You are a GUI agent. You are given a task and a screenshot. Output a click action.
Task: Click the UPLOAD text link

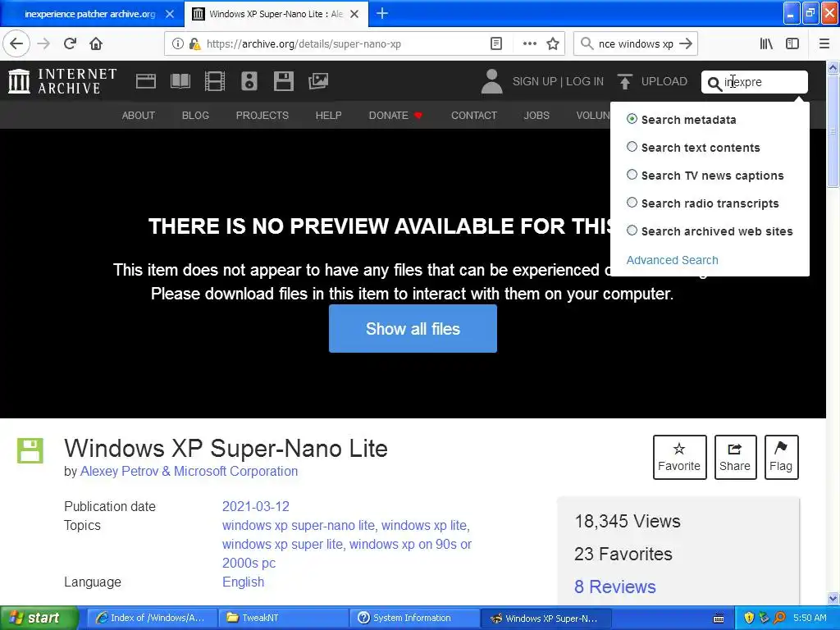click(x=664, y=81)
